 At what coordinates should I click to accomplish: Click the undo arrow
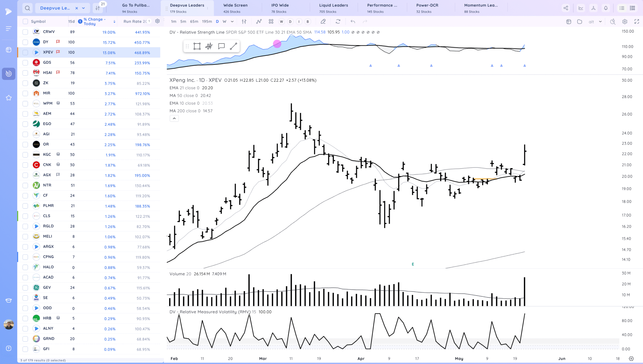(x=353, y=22)
